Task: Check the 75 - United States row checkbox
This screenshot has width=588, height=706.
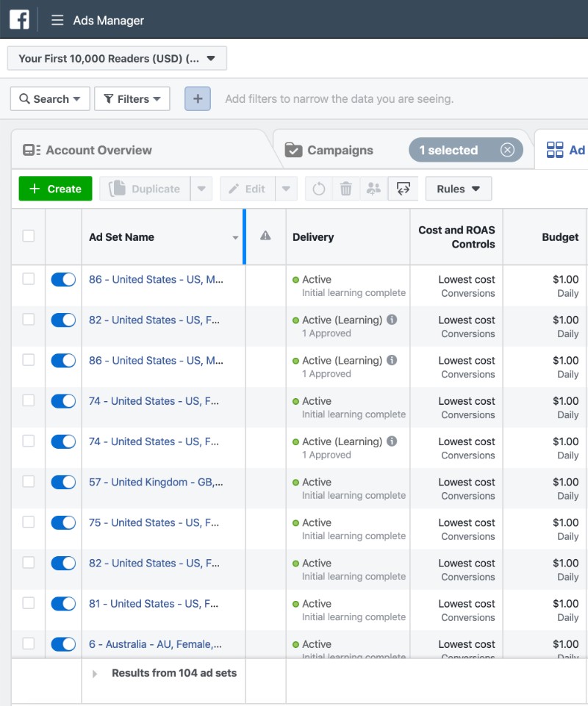Action: pos(29,522)
